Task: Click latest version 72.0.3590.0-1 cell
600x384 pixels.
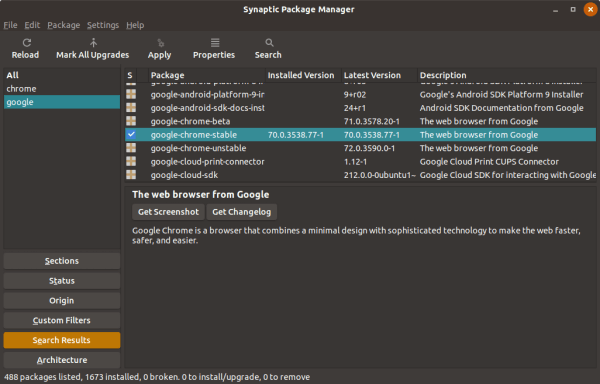Action: (x=369, y=148)
